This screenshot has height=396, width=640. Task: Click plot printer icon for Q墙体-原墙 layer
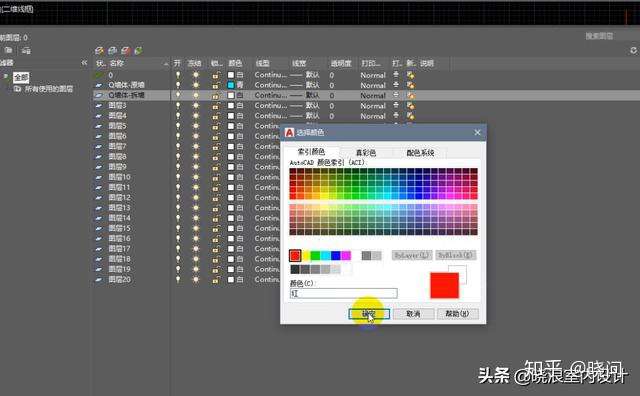coord(396,85)
